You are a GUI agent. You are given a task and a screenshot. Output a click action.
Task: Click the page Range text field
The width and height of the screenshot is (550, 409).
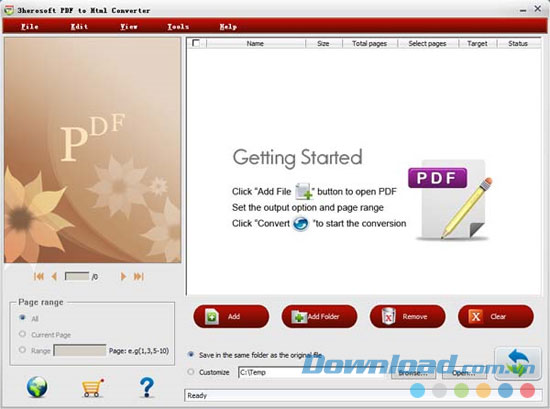click(80, 350)
